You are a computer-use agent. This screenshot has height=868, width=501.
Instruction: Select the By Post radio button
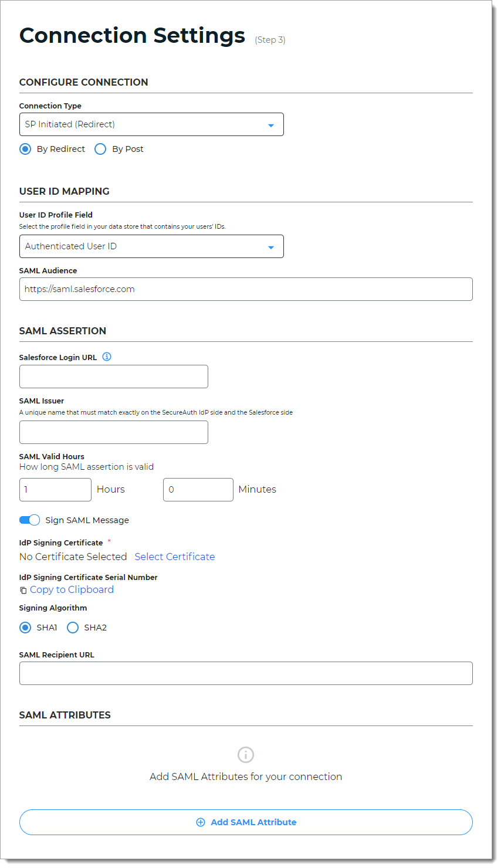(100, 149)
